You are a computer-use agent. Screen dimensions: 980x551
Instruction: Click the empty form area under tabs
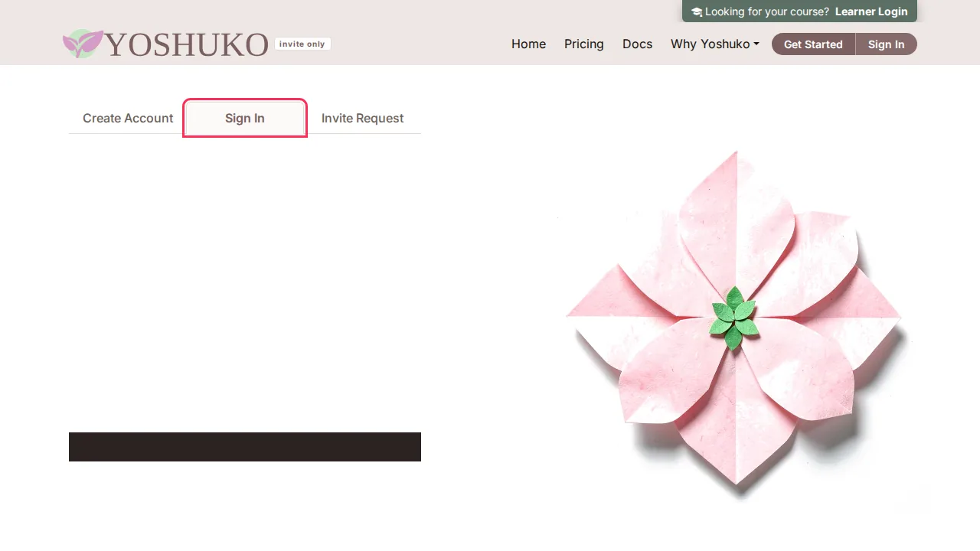point(245,283)
